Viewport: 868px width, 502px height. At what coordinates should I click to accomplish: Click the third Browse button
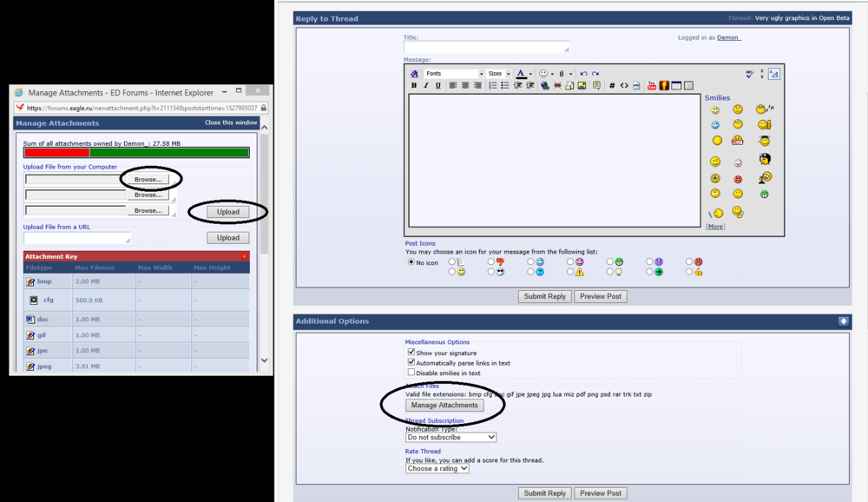(x=148, y=210)
